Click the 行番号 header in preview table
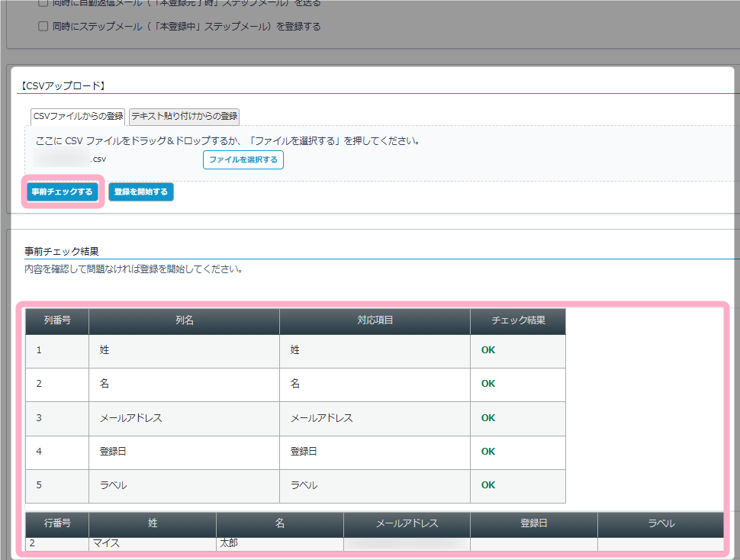740x560 pixels. (57, 524)
